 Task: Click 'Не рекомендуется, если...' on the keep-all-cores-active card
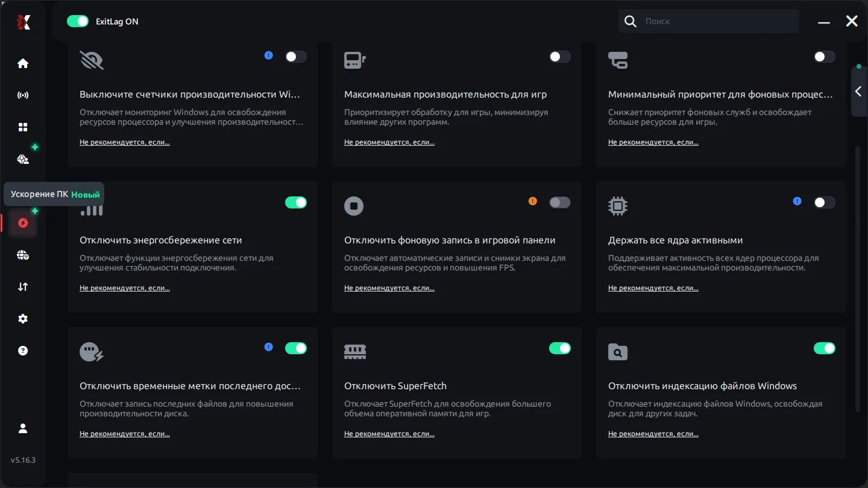coord(653,288)
